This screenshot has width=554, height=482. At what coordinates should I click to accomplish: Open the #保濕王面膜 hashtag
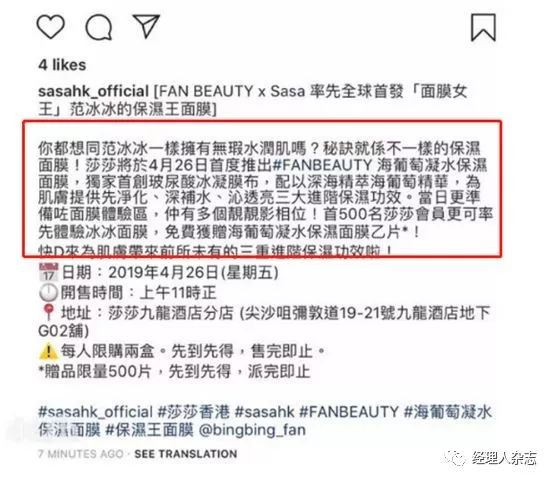point(150,430)
